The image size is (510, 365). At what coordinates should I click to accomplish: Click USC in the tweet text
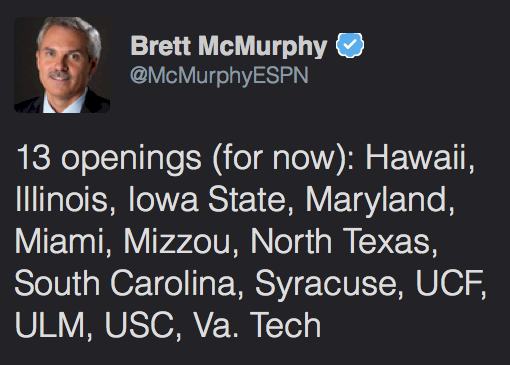[140, 324]
